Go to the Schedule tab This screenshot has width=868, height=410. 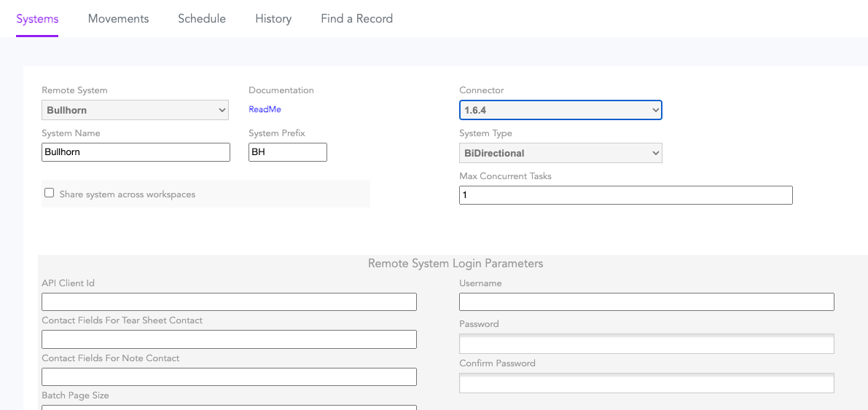tap(201, 18)
